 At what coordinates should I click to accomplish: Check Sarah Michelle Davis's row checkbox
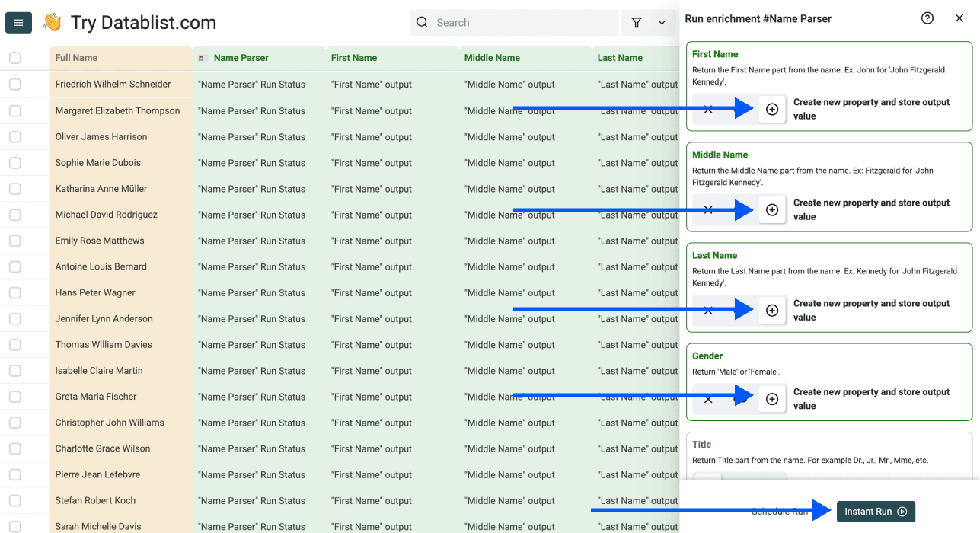point(15,526)
